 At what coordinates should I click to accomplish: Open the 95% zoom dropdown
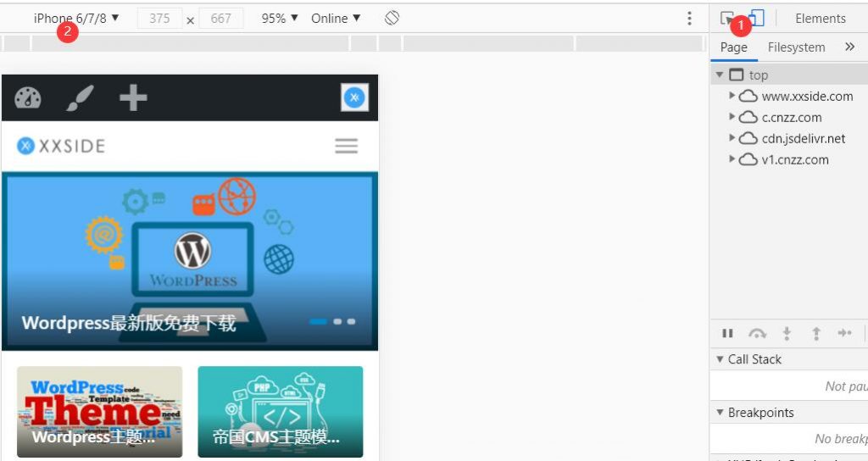coord(280,19)
